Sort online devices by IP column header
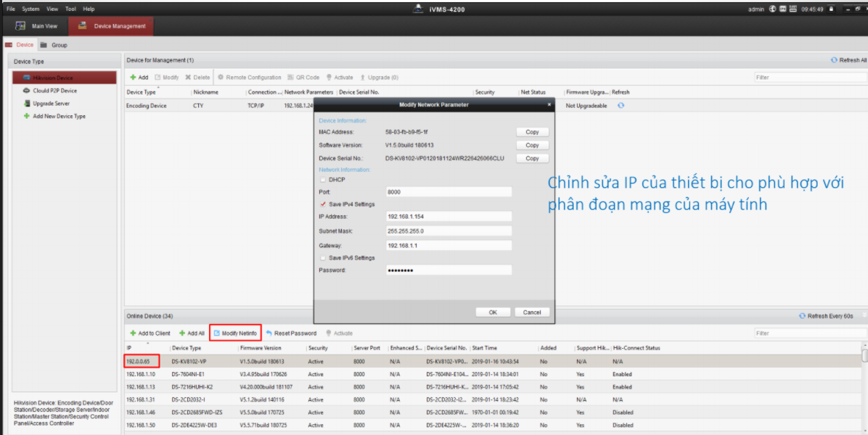 145,348
